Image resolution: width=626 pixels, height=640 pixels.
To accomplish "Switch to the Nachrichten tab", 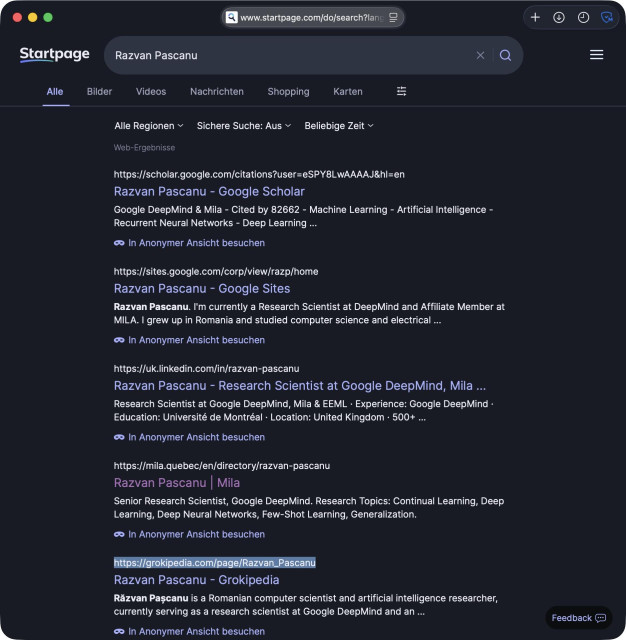I will (x=217, y=91).
